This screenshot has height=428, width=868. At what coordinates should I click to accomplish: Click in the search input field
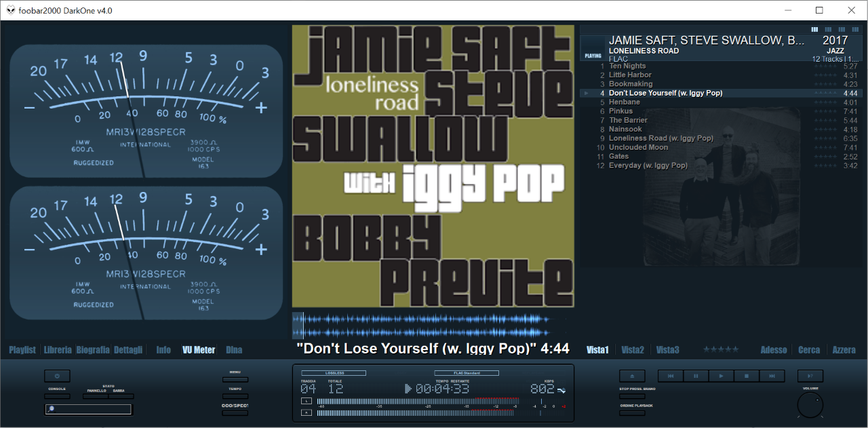click(x=88, y=409)
